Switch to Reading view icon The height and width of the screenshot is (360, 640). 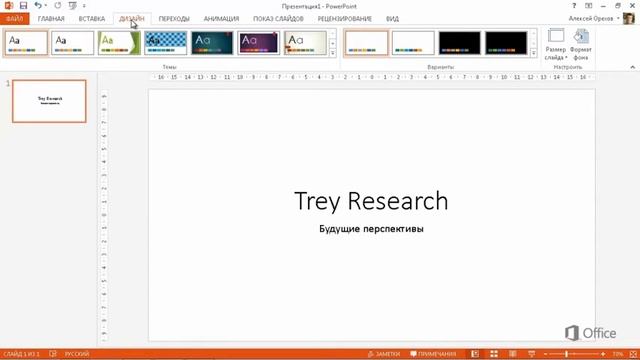point(513,354)
